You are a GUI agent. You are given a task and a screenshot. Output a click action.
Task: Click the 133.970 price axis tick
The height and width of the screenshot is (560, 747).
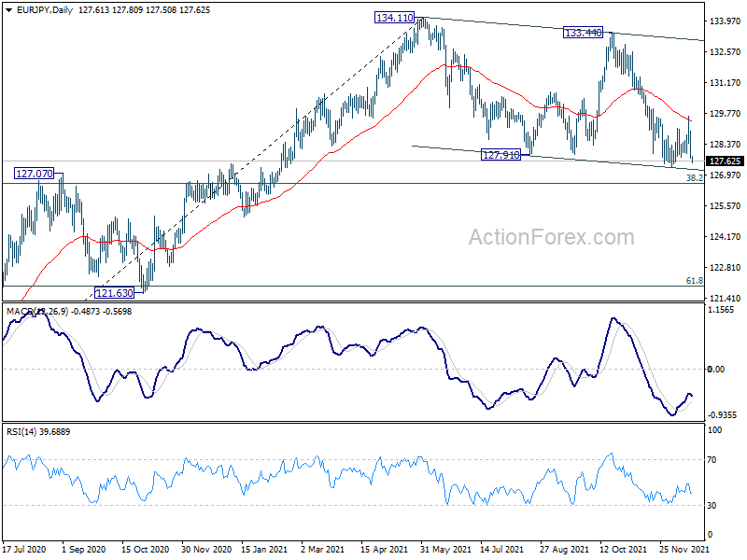pyautogui.click(x=726, y=21)
